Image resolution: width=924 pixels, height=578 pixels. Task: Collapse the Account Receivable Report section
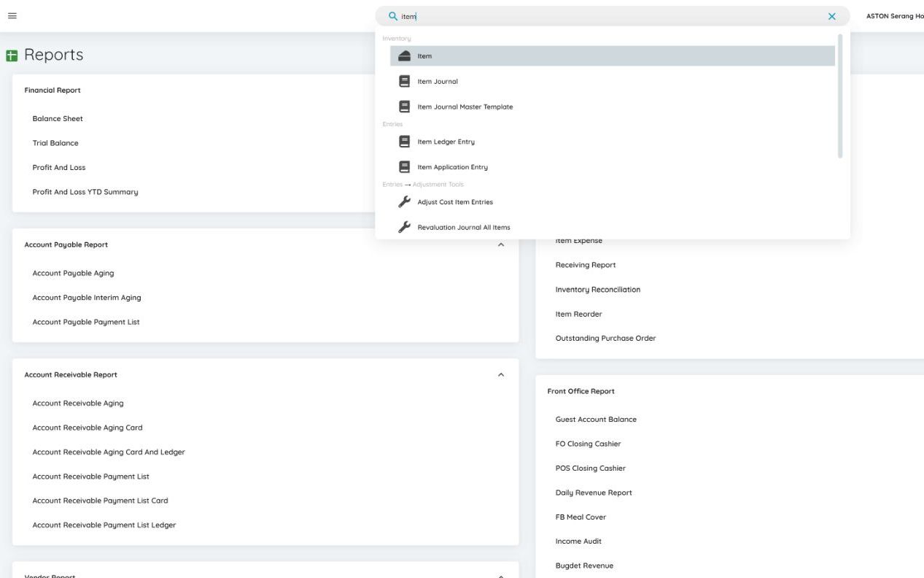[x=501, y=375]
